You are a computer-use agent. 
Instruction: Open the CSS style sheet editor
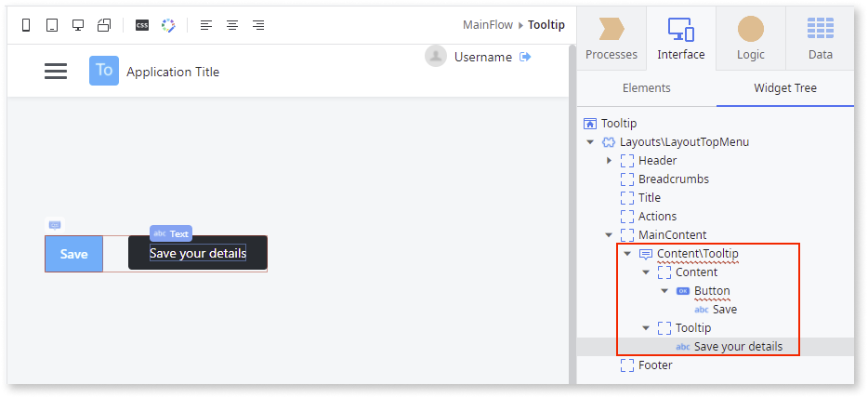pos(142,25)
